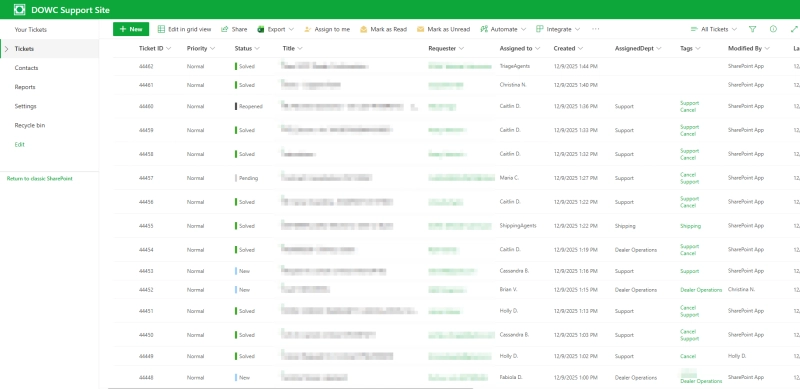Click the Cancel tag on ticket 44449
Viewport: 800px width, 389px height.
tap(688, 356)
